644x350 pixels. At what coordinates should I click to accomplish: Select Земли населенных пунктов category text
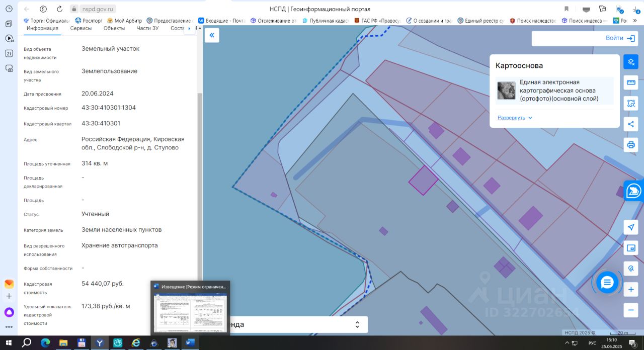[x=122, y=230]
